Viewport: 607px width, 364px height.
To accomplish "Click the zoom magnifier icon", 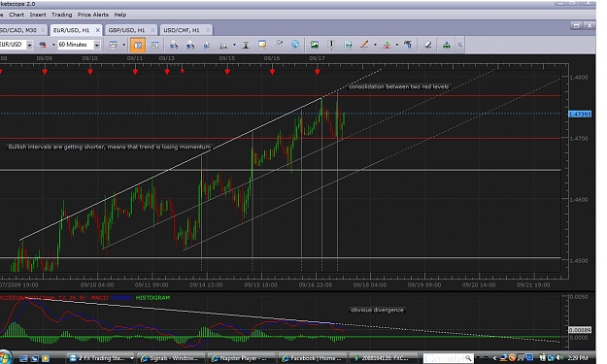I will tap(223, 45).
